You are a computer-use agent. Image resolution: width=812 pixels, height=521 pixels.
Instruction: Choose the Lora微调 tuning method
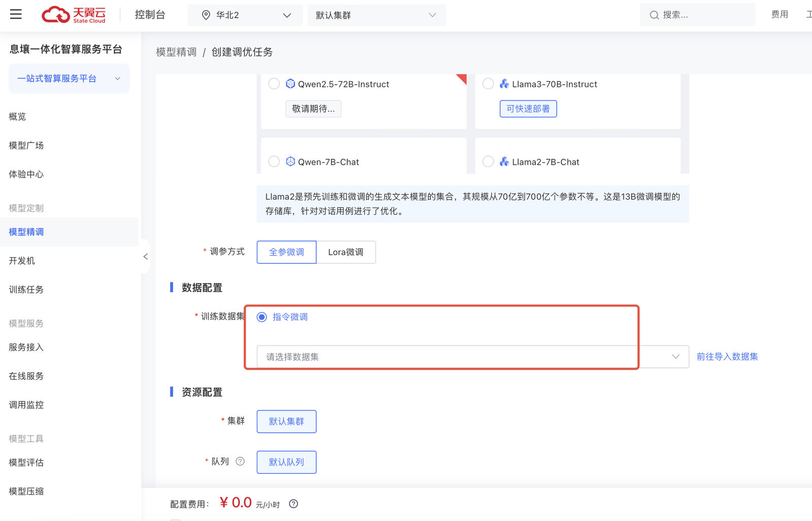click(x=346, y=252)
